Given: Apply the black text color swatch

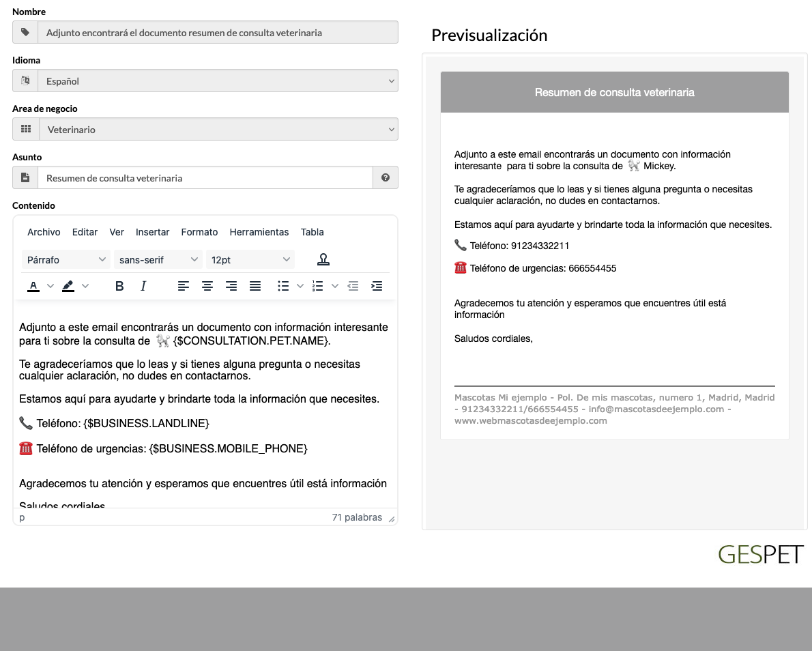Looking at the screenshot, I should point(33,286).
